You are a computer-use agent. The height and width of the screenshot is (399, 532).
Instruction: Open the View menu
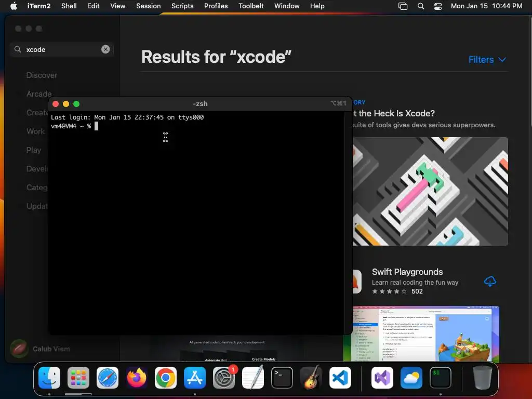click(x=118, y=6)
